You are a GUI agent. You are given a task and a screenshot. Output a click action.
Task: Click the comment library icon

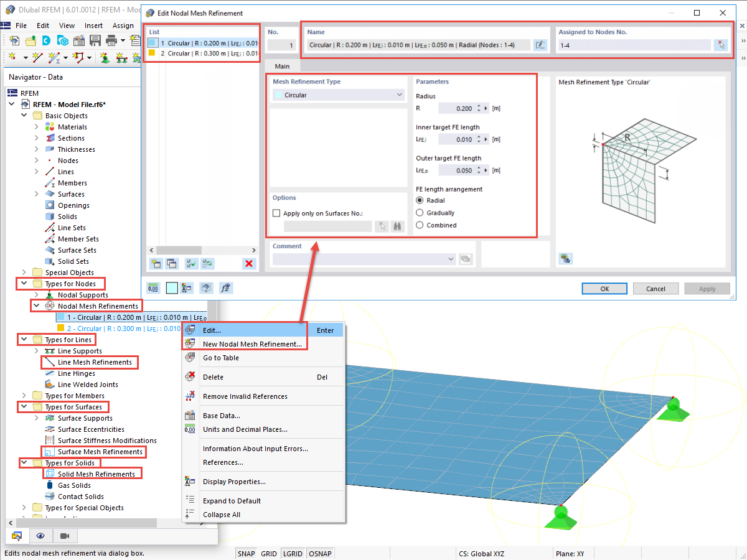pyautogui.click(x=465, y=259)
